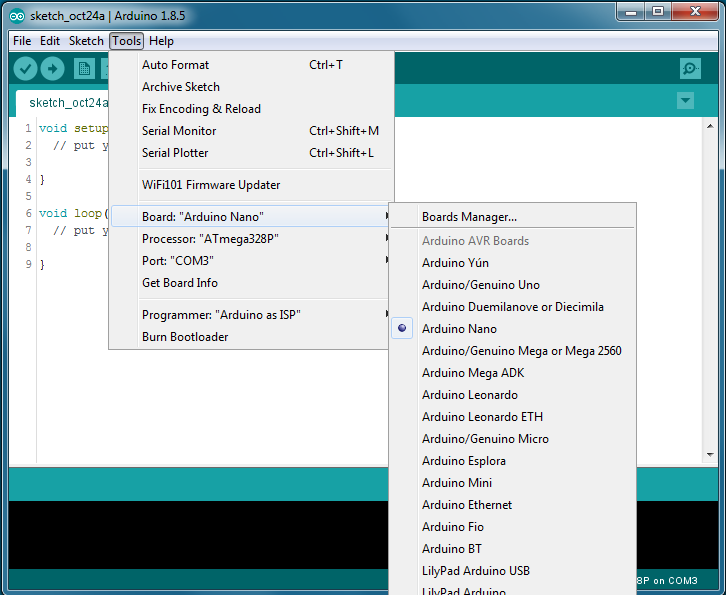Select Arduino/Genuino Mega or Mega 2560
The image size is (726, 595).
[513, 351]
